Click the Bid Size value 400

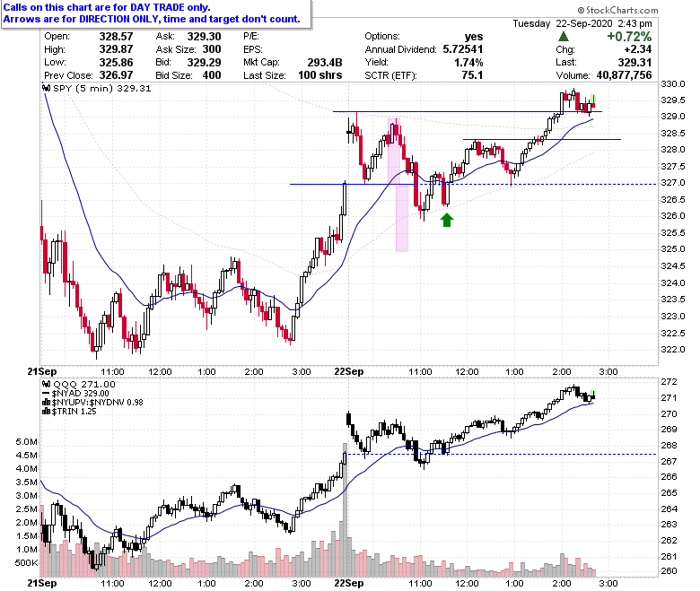(x=212, y=75)
